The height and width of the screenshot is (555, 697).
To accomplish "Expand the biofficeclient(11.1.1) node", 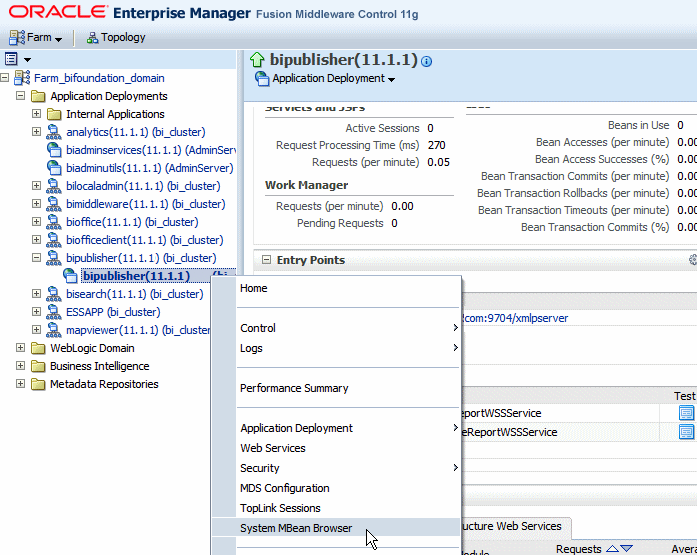I will (36, 240).
